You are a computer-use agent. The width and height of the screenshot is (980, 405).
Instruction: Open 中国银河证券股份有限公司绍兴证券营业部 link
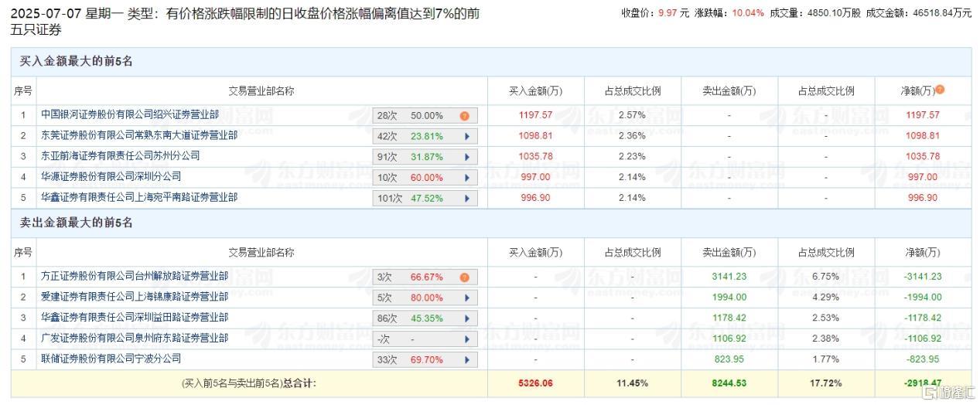point(130,114)
